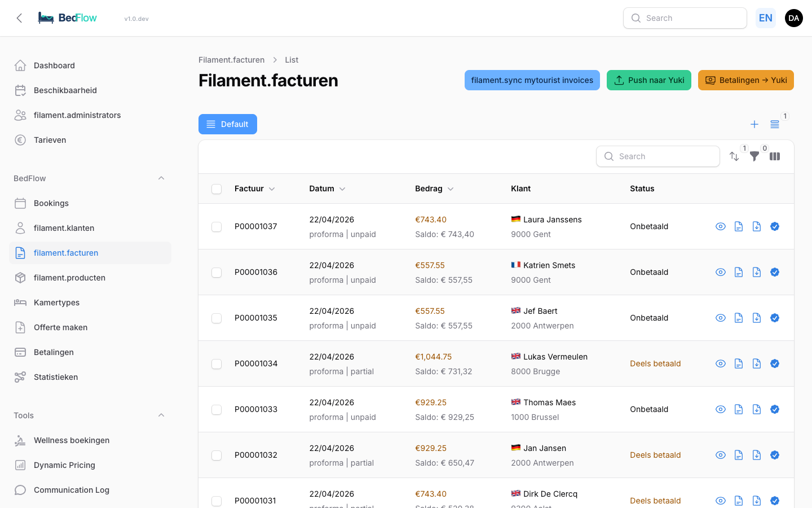Select the P00001036 row checkbox
This screenshot has width=812, height=508.
coord(217,273)
